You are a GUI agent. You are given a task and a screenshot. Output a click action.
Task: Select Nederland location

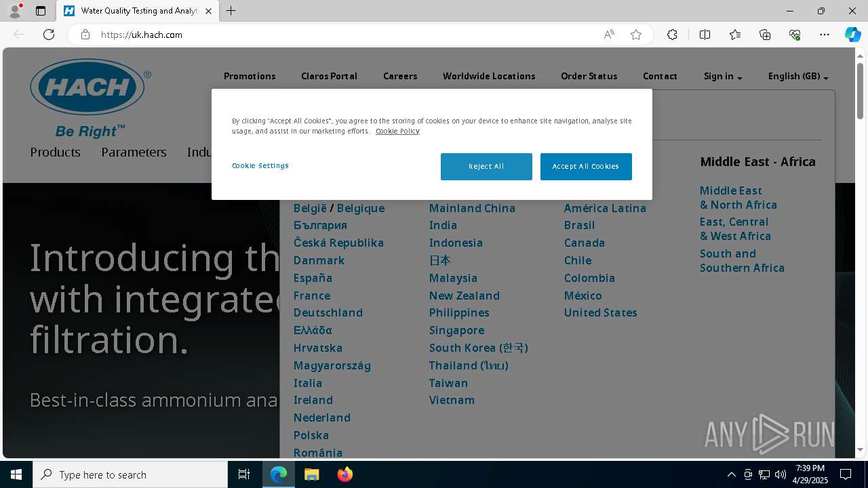tap(322, 418)
